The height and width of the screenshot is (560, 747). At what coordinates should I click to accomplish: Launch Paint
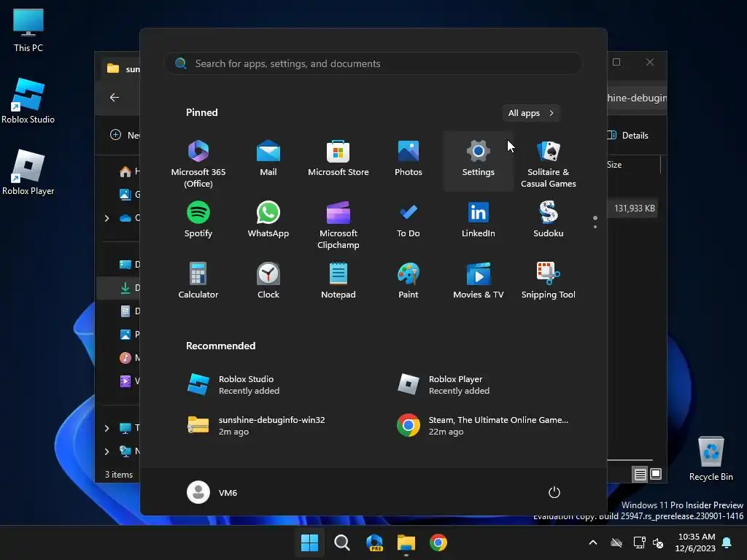[x=409, y=280]
